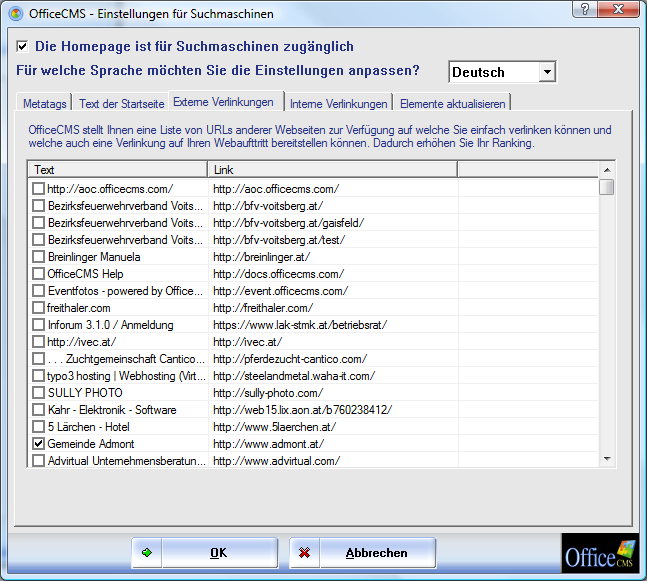Screen dimensions: 647x581
Task: Tick the Zuchtgemeinschaft Cantico checkbox
Action: click(x=38, y=359)
